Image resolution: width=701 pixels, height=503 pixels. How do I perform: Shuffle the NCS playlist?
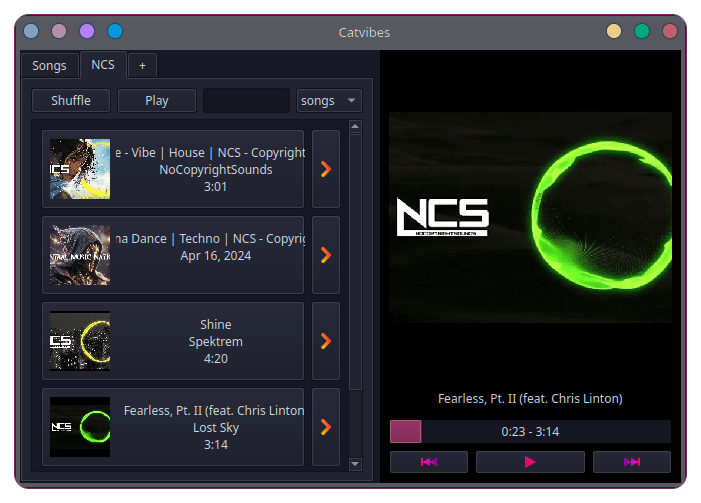[x=71, y=101]
